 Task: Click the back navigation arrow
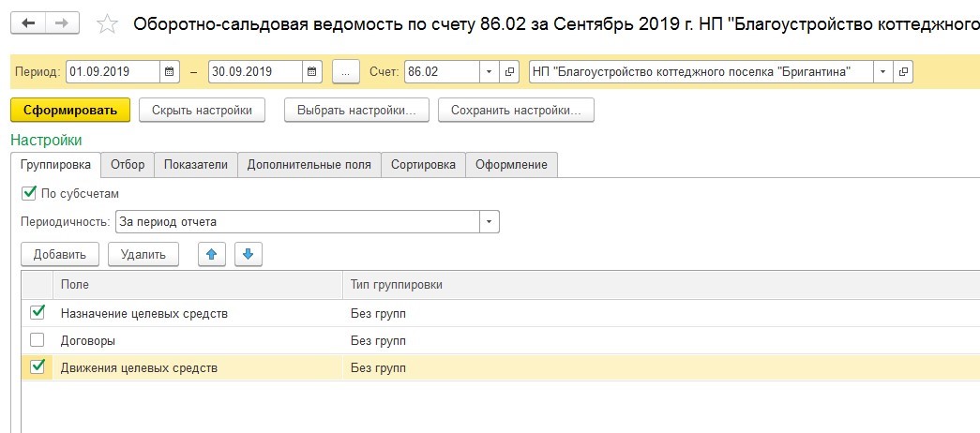(x=28, y=23)
